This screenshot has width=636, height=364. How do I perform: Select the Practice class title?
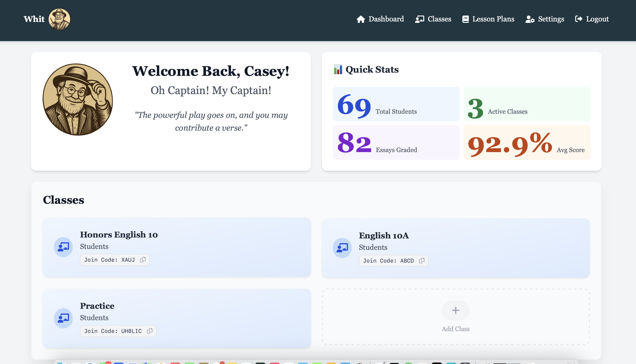point(97,306)
